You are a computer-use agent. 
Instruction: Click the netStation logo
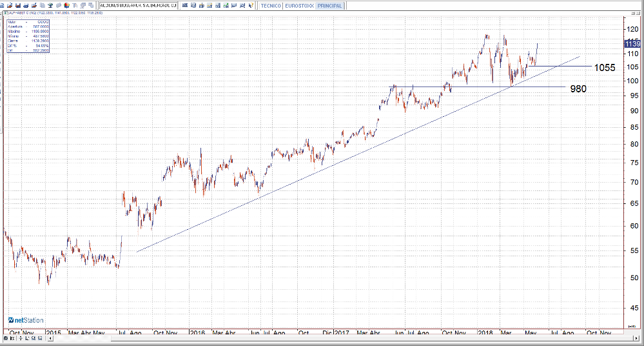click(26, 320)
